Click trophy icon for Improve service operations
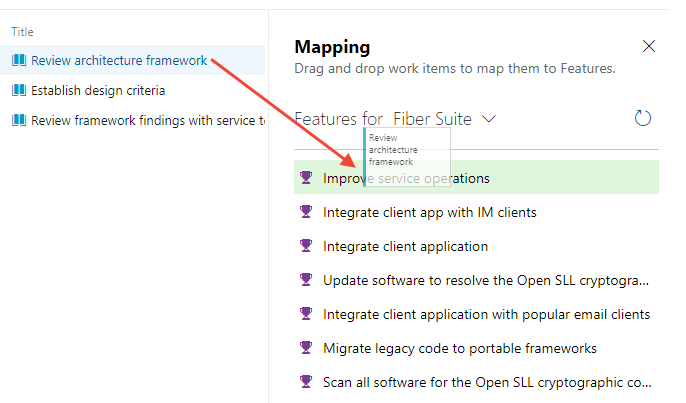 (x=306, y=178)
